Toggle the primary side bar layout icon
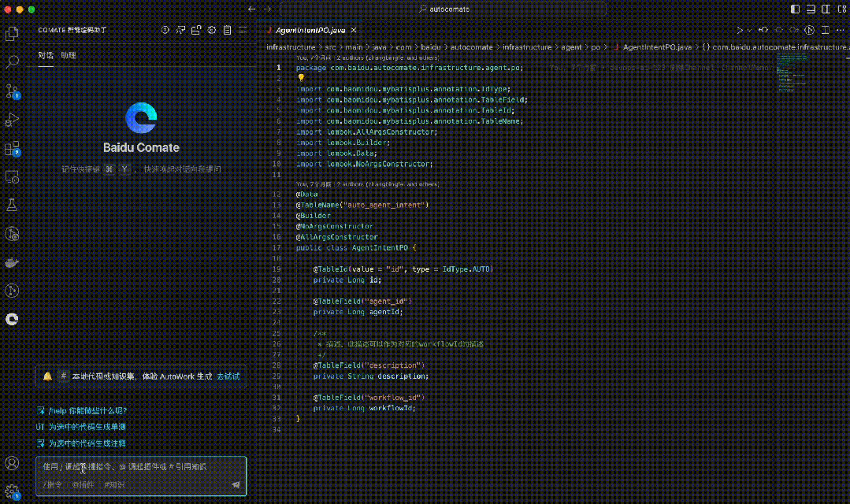 click(x=795, y=9)
